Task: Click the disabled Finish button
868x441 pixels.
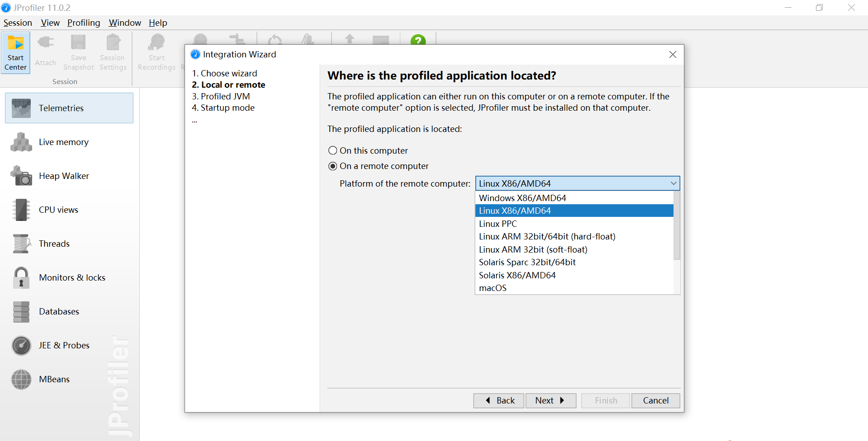Action: [606, 400]
